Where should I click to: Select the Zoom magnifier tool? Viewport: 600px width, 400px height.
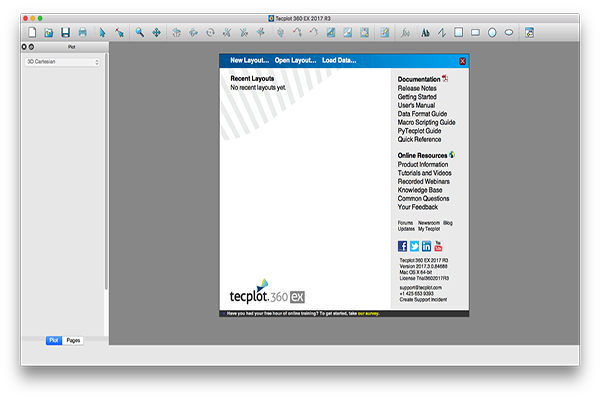[x=140, y=33]
